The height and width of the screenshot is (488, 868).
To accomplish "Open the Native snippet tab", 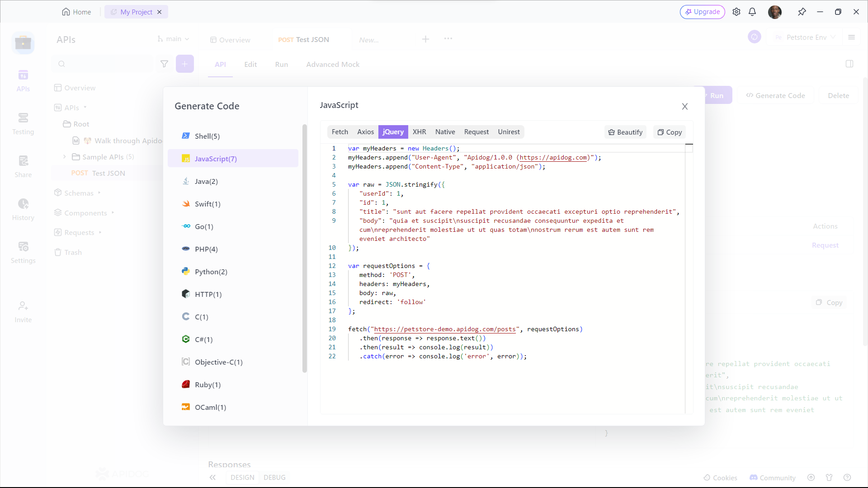I will 445,132.
